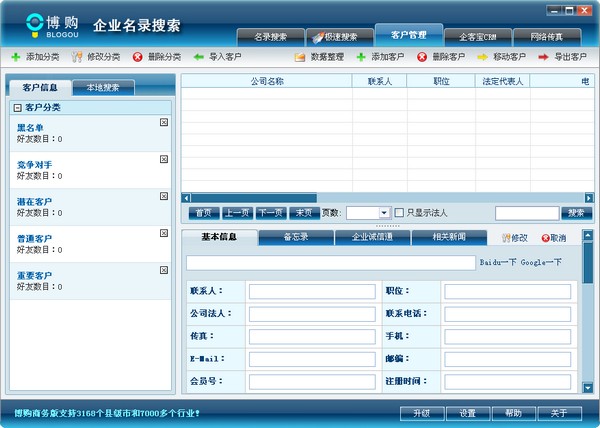Click the 修改 edit icon in details panel
The height and width of the screenshot is (428, 600).
click(506, 238)
